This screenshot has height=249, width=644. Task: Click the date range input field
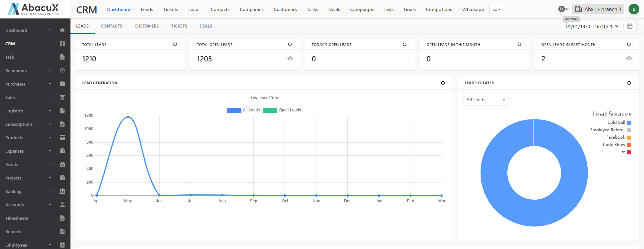click(x=592, y=27)
